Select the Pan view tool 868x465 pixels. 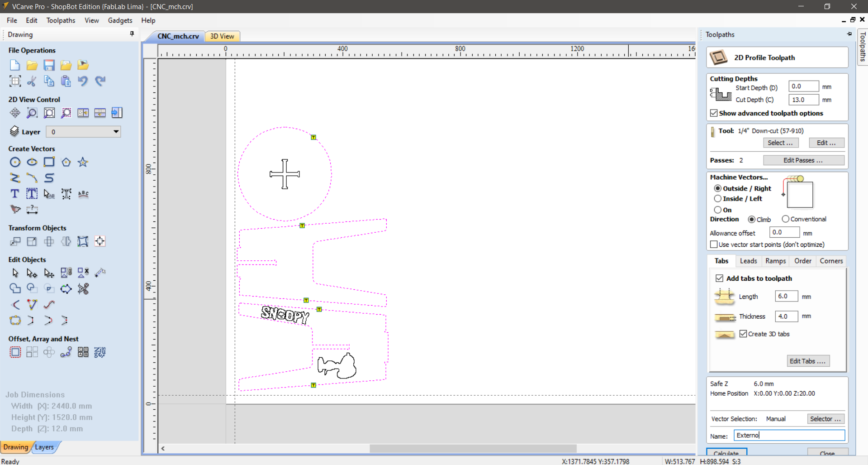[x=15, y=113]
